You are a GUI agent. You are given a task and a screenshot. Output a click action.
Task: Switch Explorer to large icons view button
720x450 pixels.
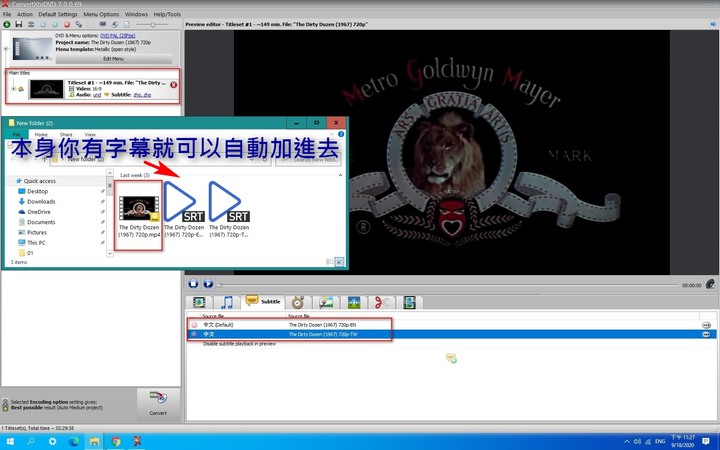[x=339, y=262]
